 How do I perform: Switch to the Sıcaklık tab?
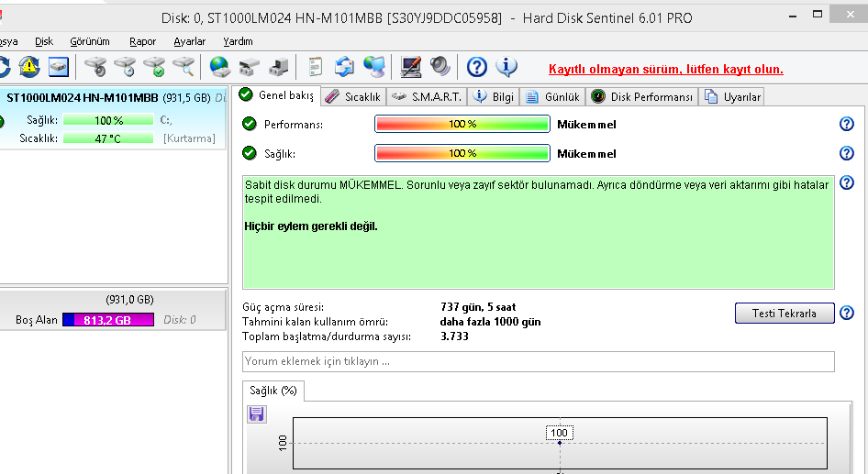pos(353,97)
